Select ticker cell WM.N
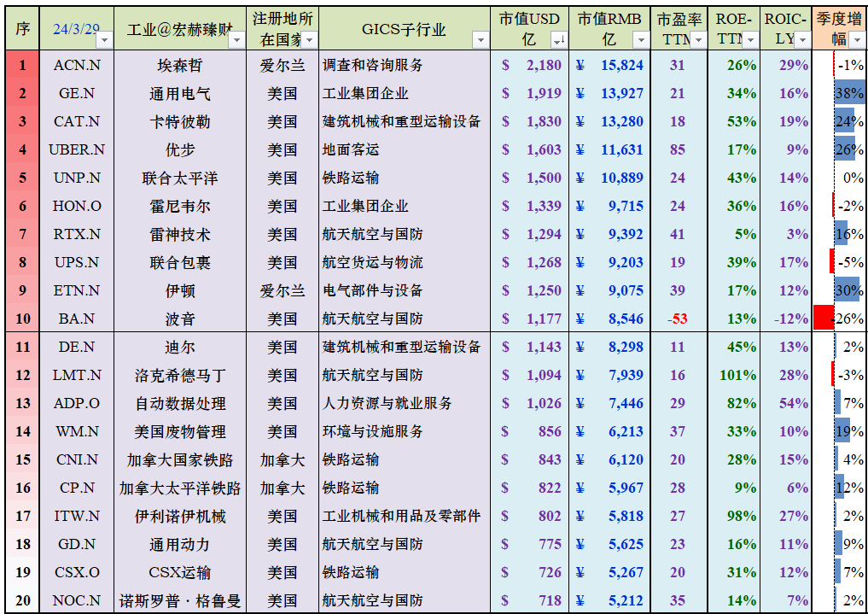Image resolution: width=868 pixels, height=614 pixels. (77, 432)
